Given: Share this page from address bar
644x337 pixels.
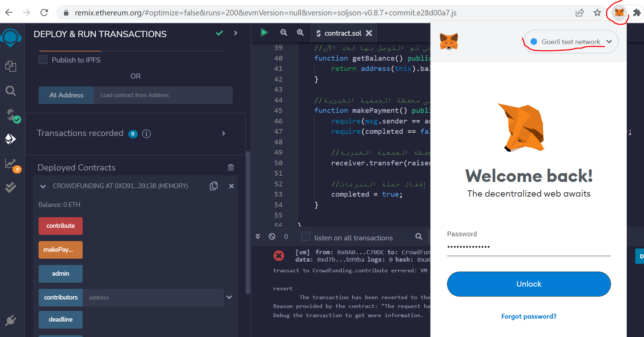Looking at the screenshot, I should (580, 13).
